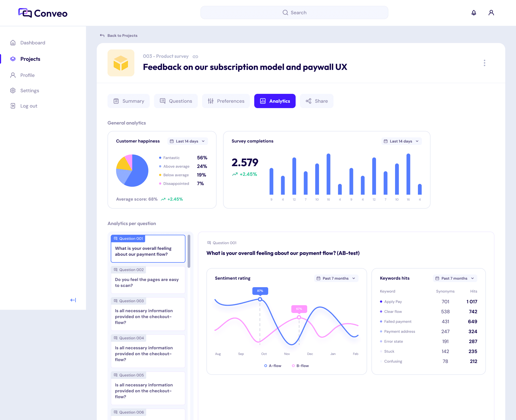Screen dimensions: 516x420
Task: Select the Question 003 card
Action: coord(148,314)
